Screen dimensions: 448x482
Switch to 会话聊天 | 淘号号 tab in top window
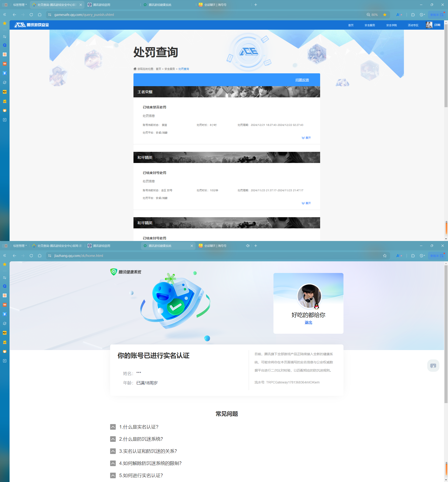tap(224, 5)
